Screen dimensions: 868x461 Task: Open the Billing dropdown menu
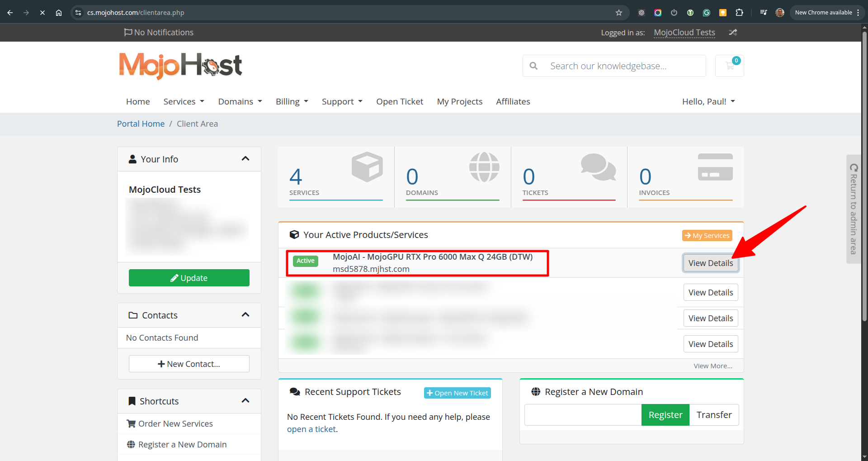292,102
